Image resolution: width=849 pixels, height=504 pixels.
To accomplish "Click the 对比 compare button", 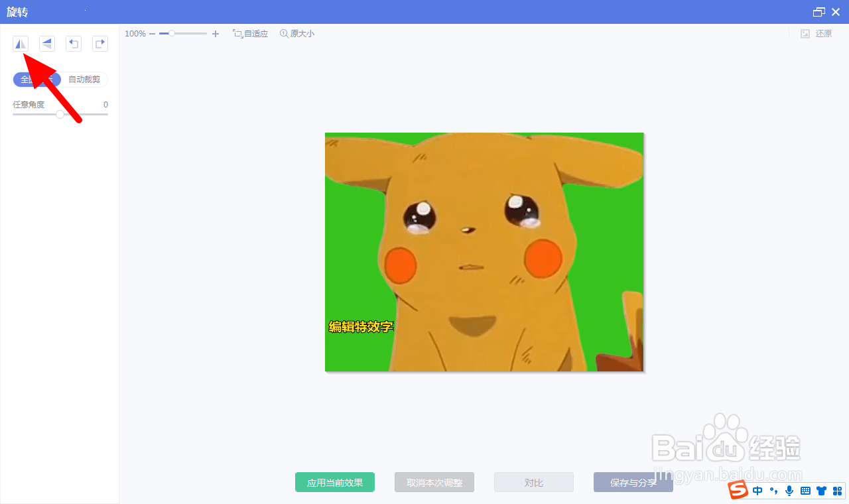I will tap(534, 482).
